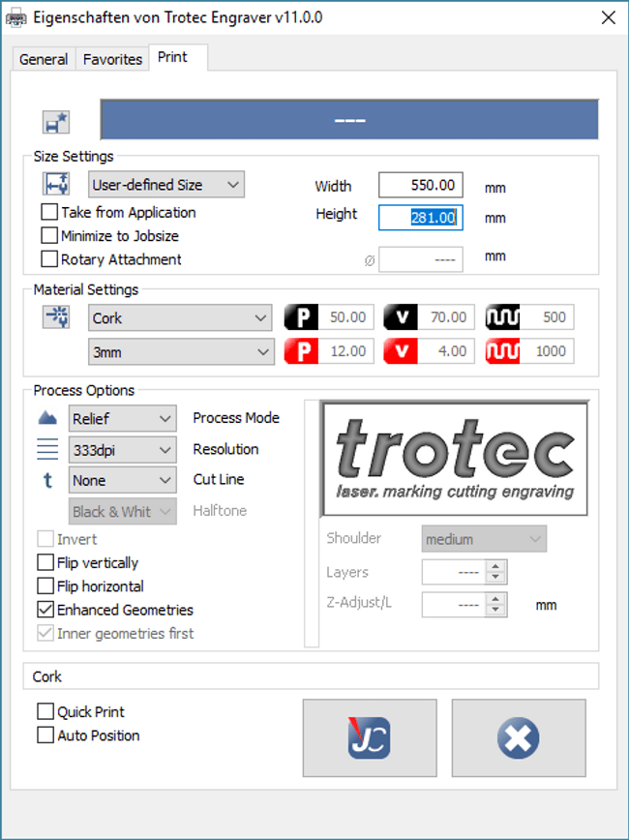
Task: Click the Process Mode relief mountain icon
Action: (47, 418)
